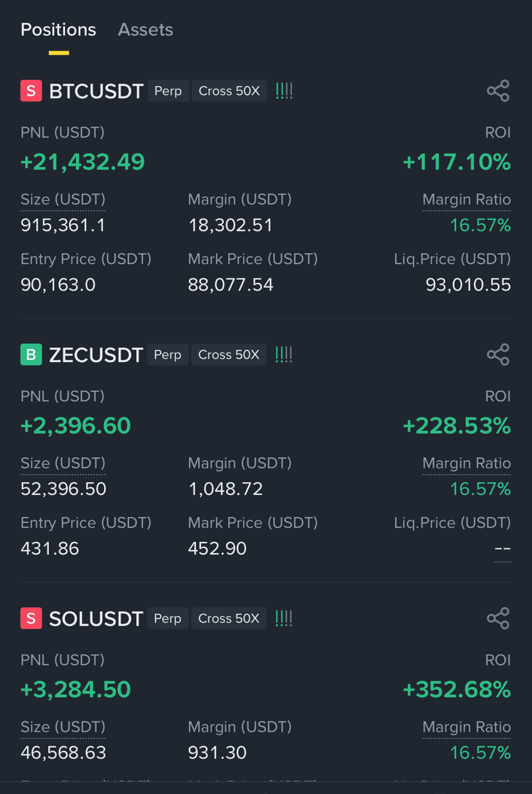Open BTCUSDT Cross 50X leverage setting
Viewport: 532px width, 794px height.
pos(229,91)
